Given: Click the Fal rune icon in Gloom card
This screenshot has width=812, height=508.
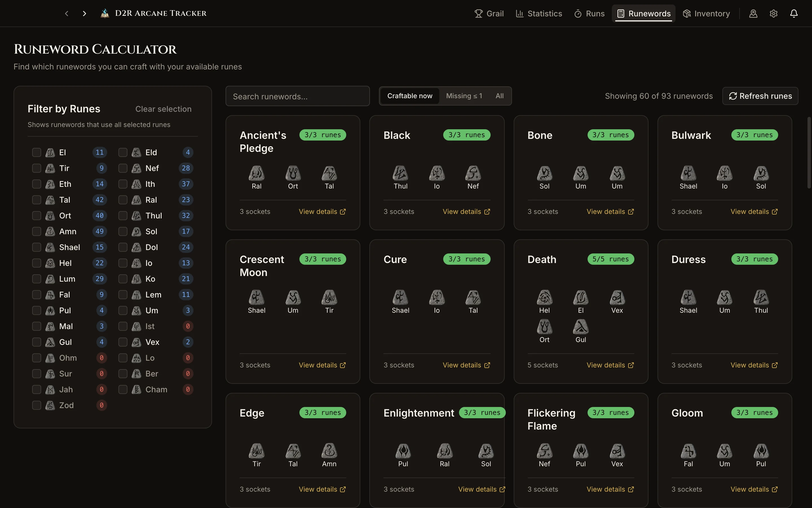Looking at the screenshot, I should tap(688, 451).
